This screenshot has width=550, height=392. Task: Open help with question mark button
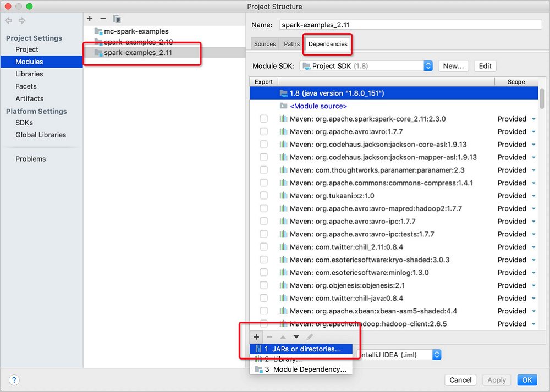(x=14, y=380)
